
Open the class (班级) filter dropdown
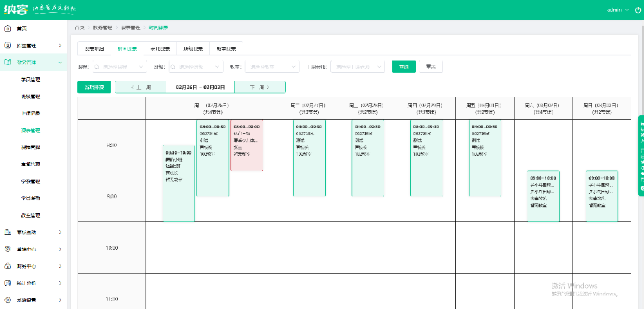coord(196,66)
